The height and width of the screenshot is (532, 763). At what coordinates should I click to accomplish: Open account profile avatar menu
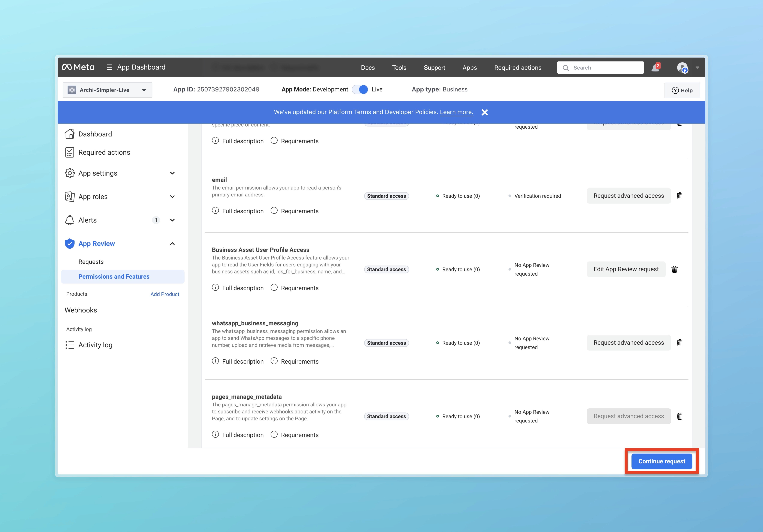pos(682,68)
